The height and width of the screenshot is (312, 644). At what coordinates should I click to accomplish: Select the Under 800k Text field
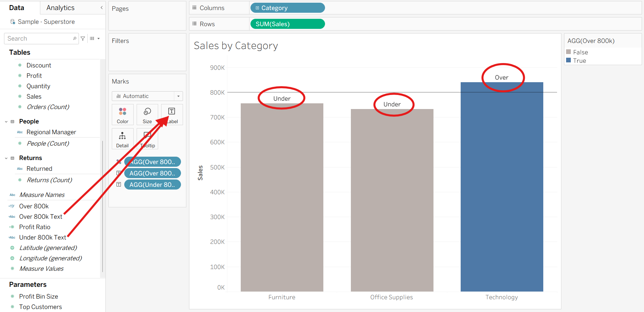tap(43, 238)
